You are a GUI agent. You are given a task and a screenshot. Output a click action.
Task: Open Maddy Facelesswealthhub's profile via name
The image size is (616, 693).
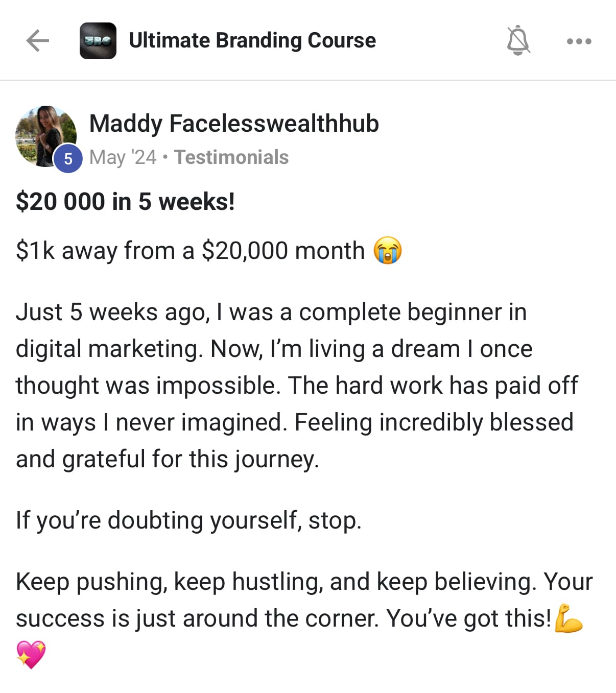click(x=234, y=124)
